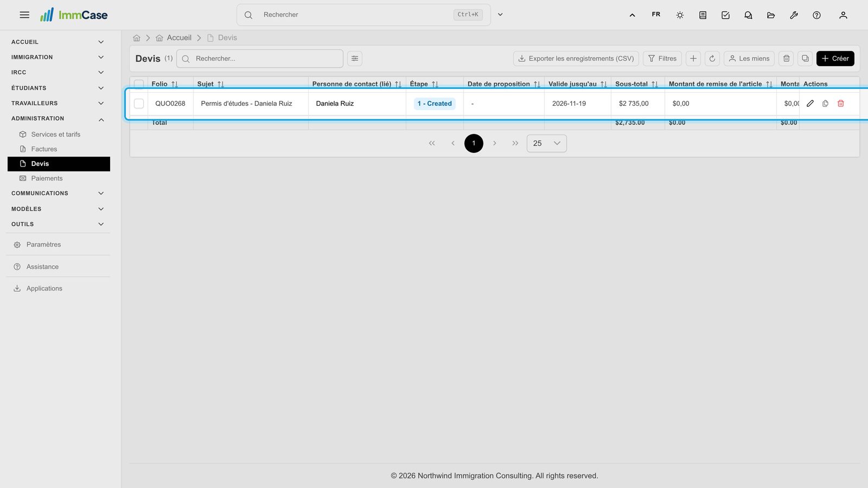Click the column settings sliders icon
Image resolution: width=868 pixels, height=488 pixels.
355,59
